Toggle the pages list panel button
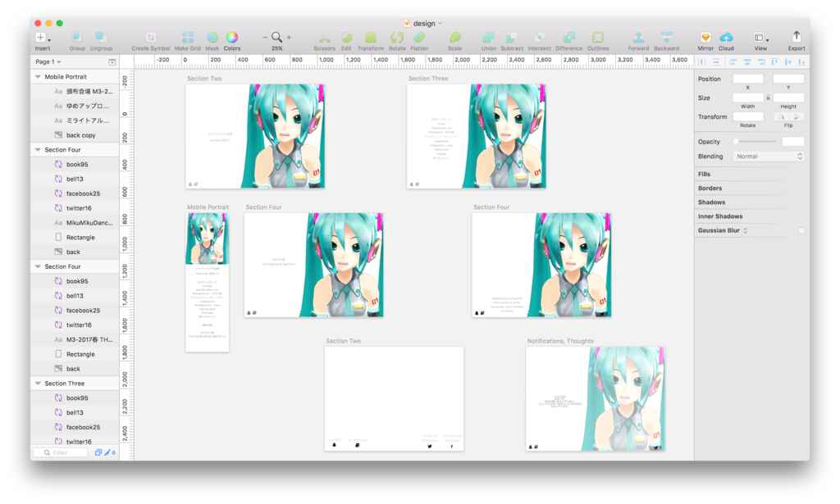 112,62
